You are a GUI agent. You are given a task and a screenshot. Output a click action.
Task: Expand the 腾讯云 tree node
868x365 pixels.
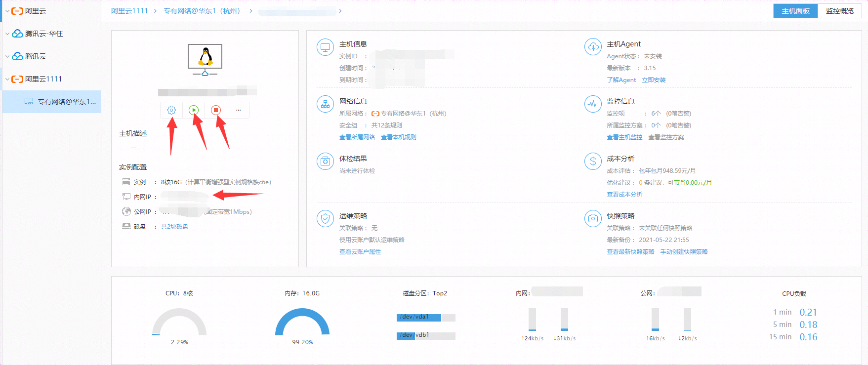(x=7, y=56)
